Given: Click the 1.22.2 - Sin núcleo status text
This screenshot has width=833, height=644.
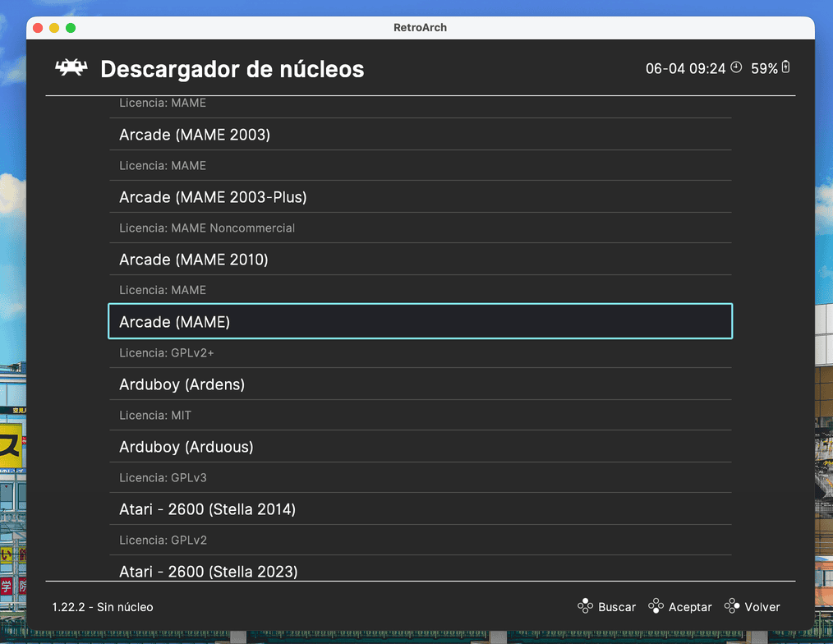Looking at the screenshot, I should 103,607.
